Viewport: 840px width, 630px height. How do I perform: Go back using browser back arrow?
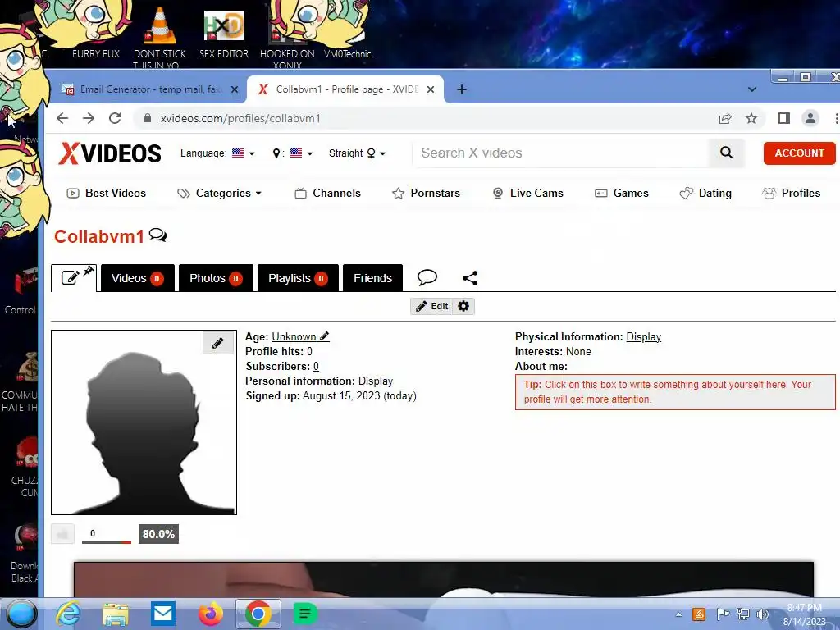coord(62,118)
